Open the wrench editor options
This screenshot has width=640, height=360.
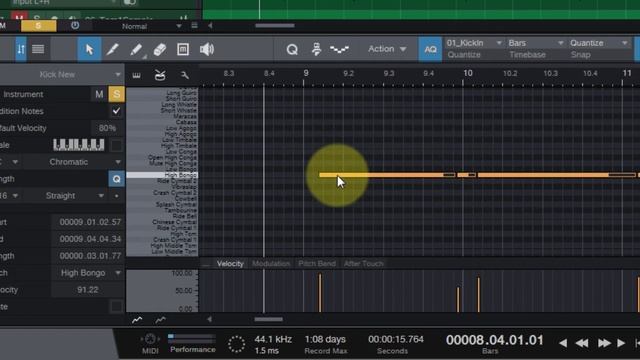click(184, 75)
